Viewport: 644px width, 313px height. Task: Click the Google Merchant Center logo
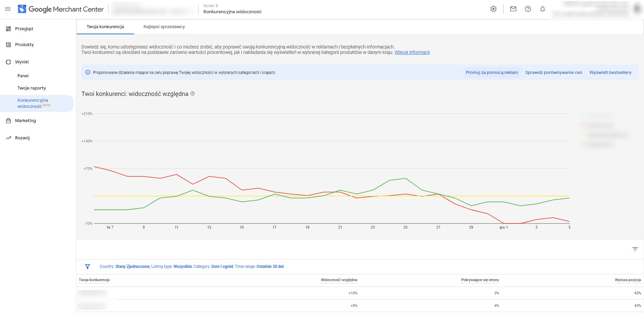coord(61,9)
